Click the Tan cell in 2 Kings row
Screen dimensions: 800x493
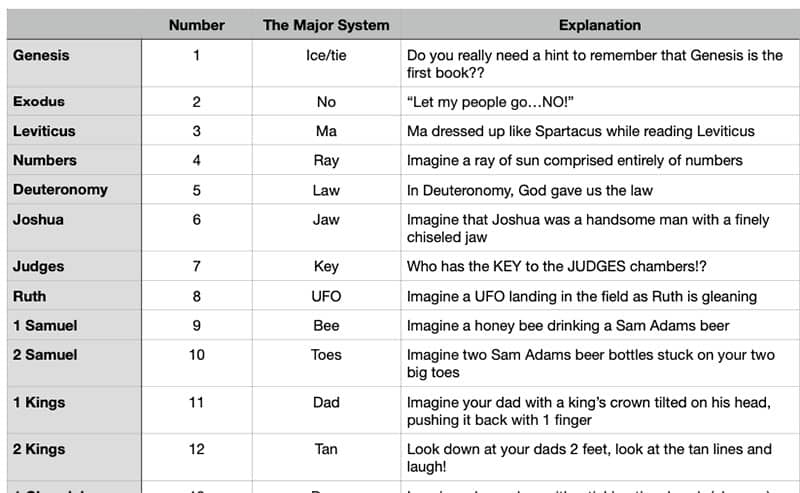pos(326,449)
